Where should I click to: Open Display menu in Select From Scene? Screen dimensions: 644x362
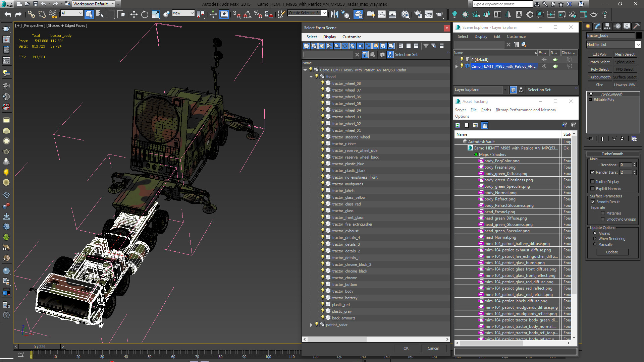point(329,37)
